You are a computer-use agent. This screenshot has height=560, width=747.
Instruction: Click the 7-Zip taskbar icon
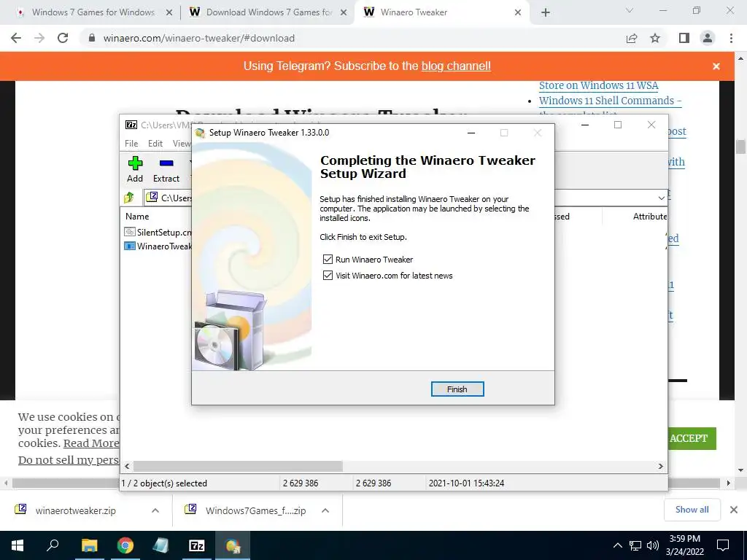point(197,545)
